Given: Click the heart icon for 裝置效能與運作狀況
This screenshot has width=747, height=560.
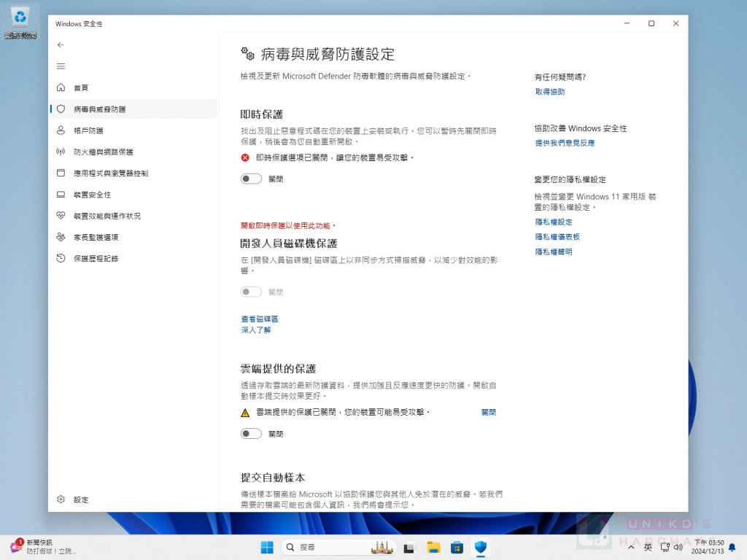Looking at the screenshot, I should pos(61,215).
